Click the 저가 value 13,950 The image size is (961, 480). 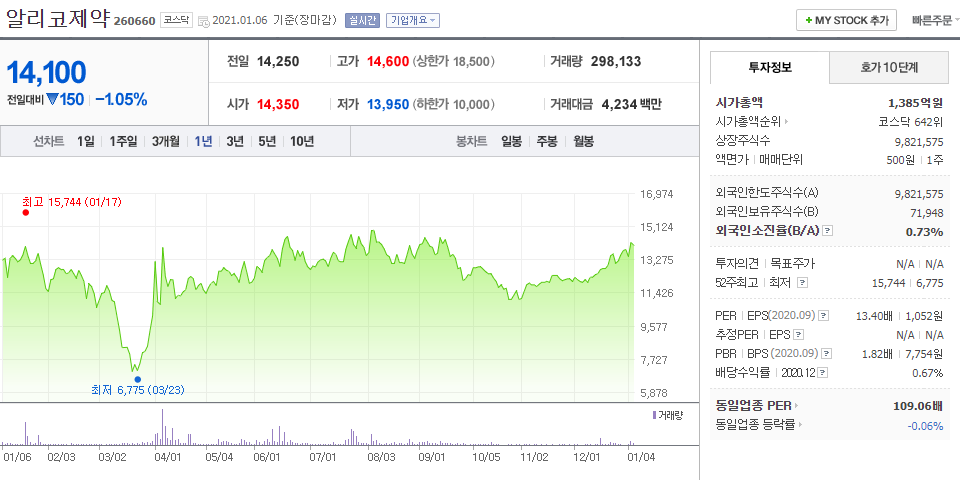(x=387, y=104)
